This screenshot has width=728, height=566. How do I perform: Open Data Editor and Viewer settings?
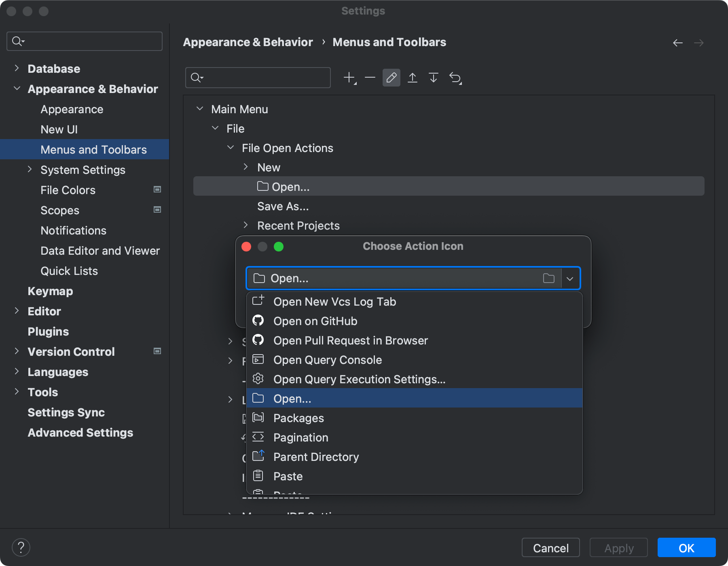click(x=100, y=251)
